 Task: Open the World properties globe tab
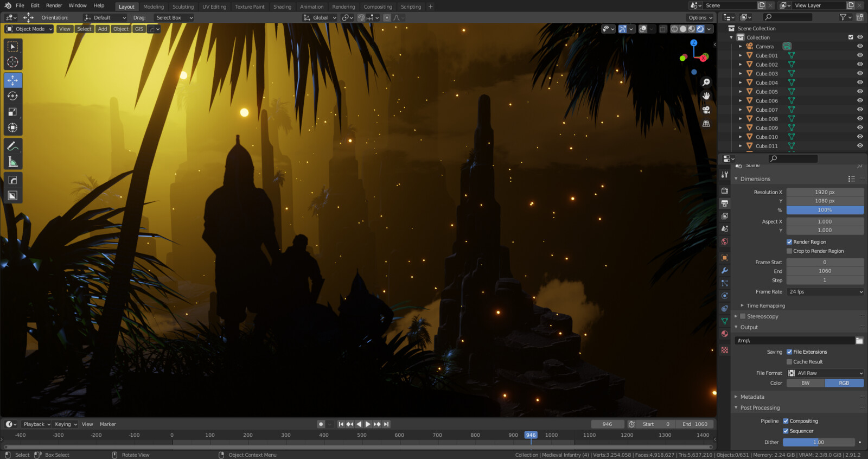[724, 241]
